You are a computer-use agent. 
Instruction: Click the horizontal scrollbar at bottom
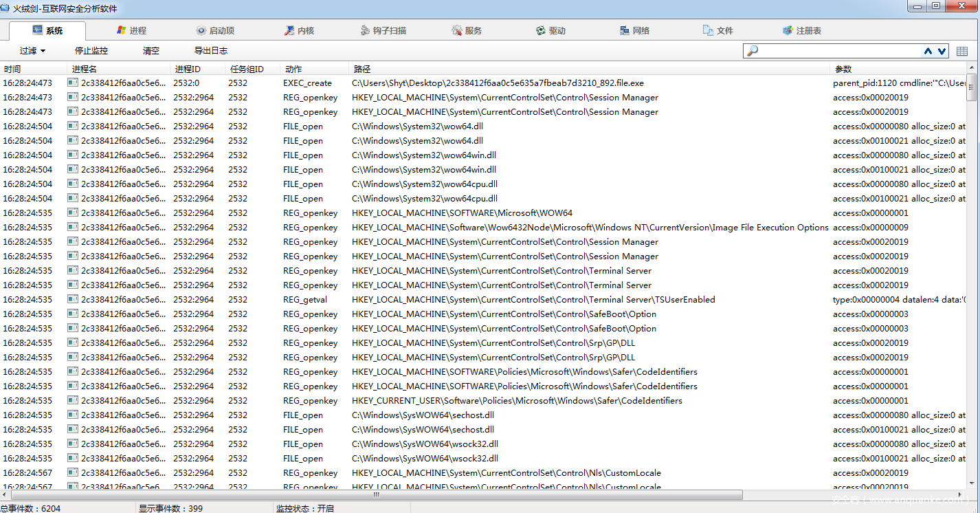[x=377, y=494]
